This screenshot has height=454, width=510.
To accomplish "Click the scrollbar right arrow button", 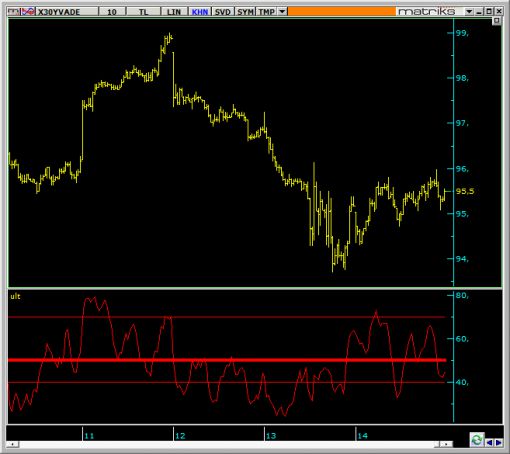I will pyautogui.click(x=446, y=444).
